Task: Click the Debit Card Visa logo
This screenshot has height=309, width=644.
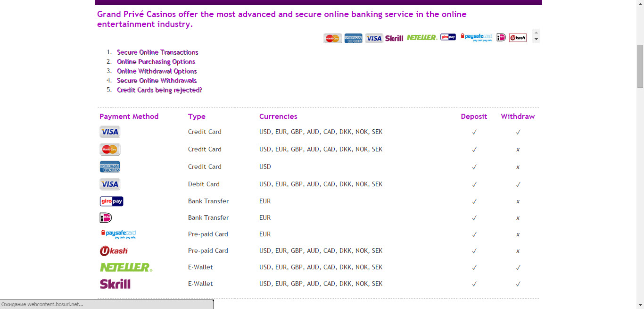Action: point(110,184)
